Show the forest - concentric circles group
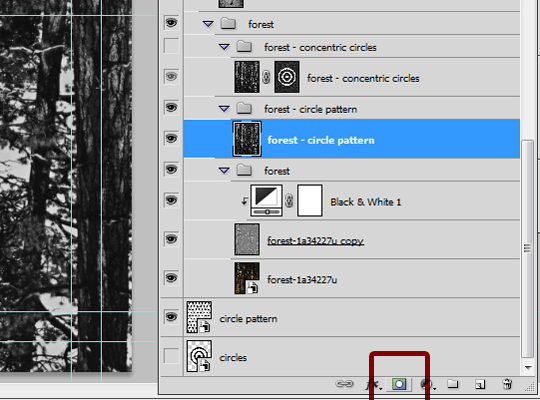540x400 pixels. click(x=172, y=46)
